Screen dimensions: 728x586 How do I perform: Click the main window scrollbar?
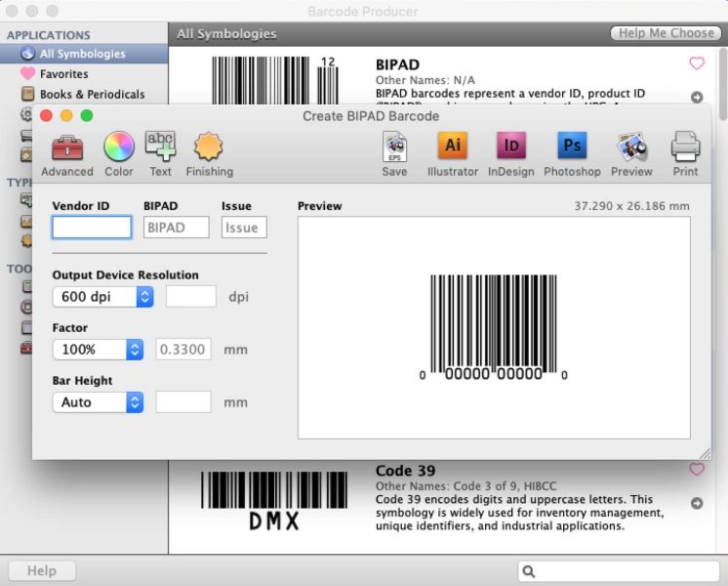722,84
